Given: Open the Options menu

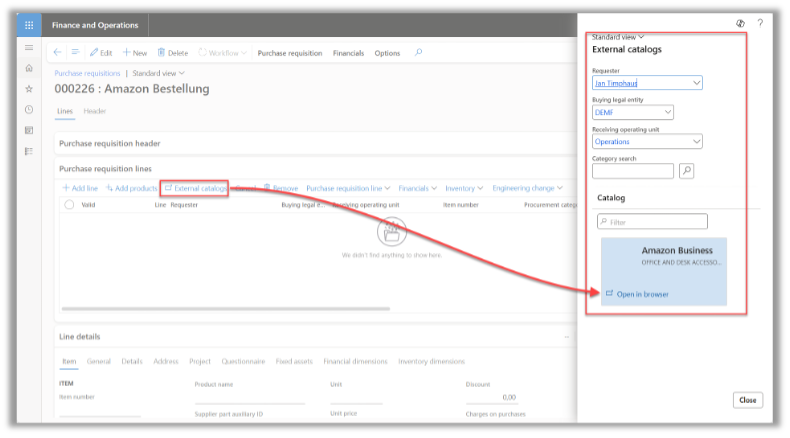Looking at the screenshot, I should pyautogui.click(x=387, y=53).
